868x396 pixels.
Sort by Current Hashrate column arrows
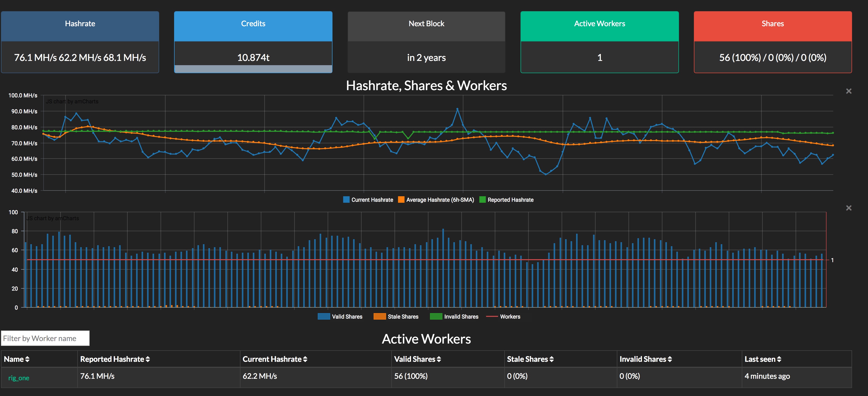tap(305, 359)
